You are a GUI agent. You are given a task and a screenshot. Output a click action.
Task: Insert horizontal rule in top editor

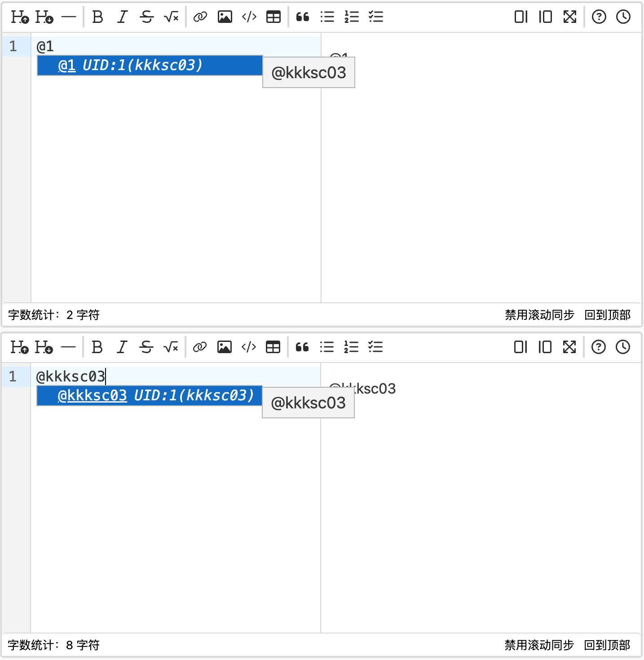coord(69,17)
